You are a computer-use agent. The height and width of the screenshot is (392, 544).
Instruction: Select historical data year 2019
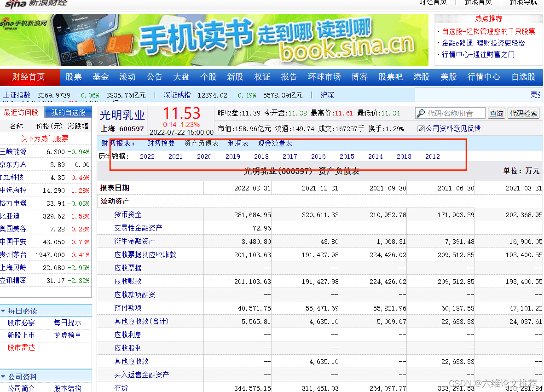coord(233,156)
